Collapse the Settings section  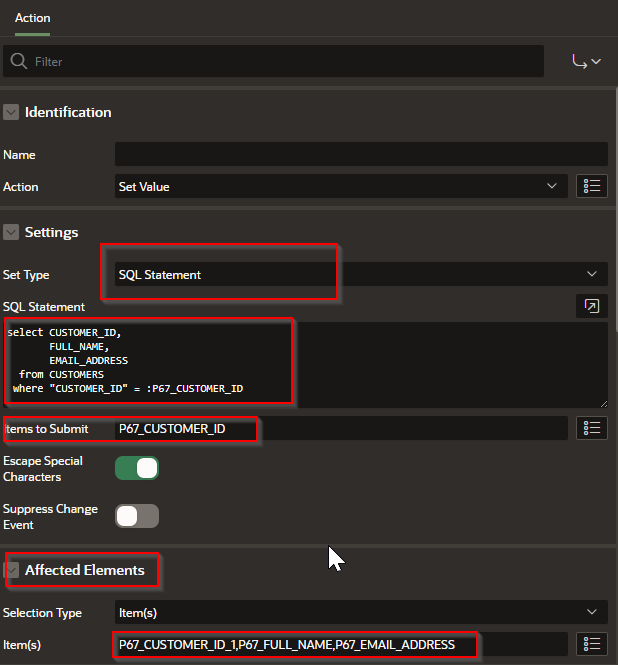pos(11,232)
